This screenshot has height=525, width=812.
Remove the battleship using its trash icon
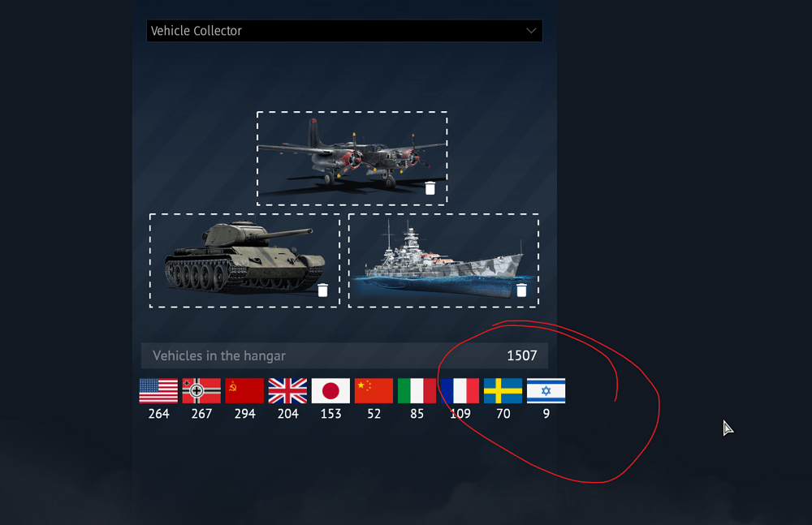point(521,290)
